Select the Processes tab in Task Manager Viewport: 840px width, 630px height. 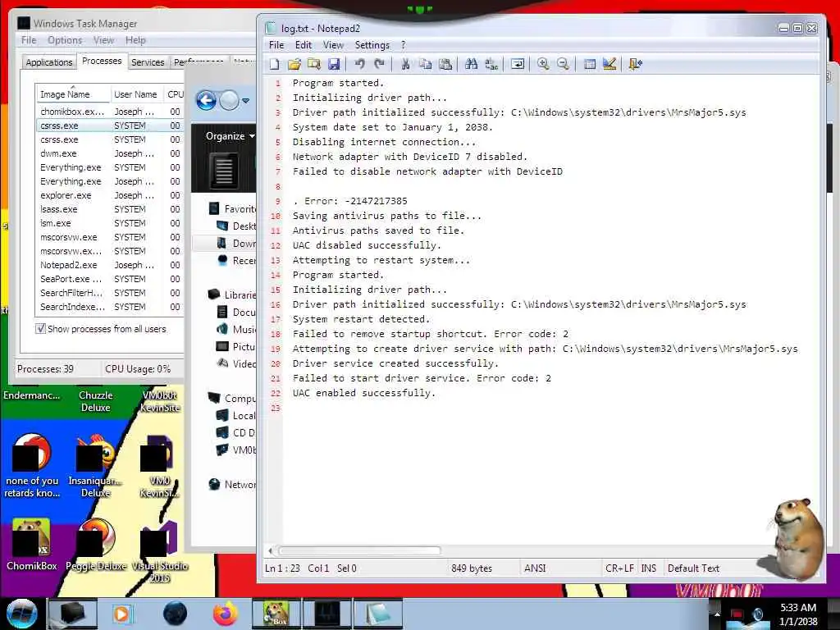click(102, 61)
